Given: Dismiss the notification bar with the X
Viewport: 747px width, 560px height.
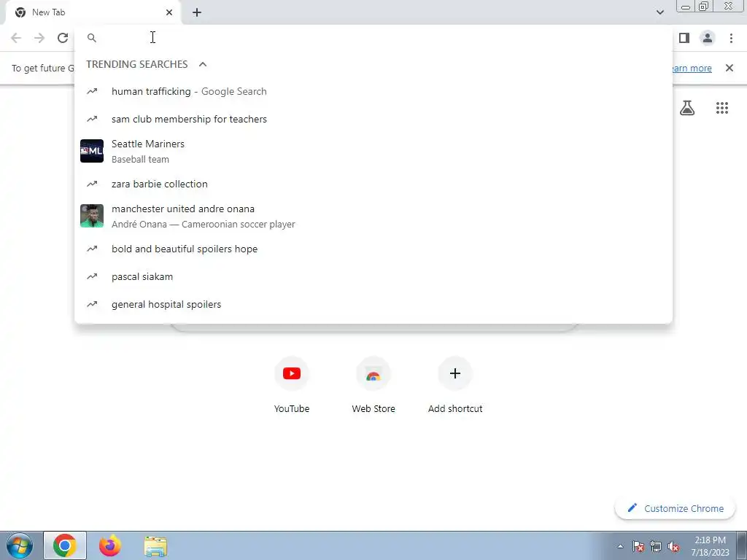Looking at the screenshot, I should click(729, 68).
